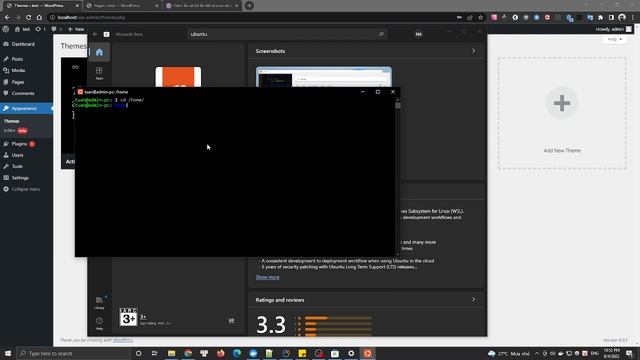Viewport: 640px width, 360px height.
Task: Open Microsoft Edge from the taskbar
Action: click(x=237, y=353)
